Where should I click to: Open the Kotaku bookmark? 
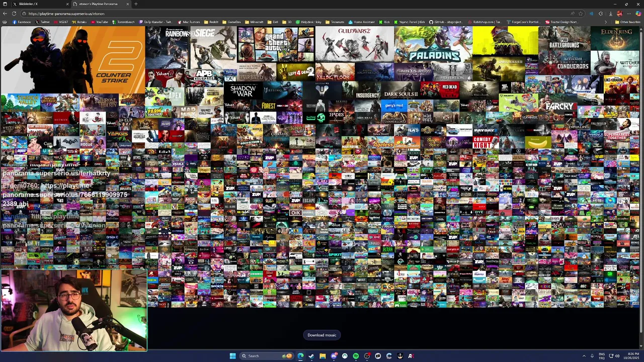[x=79, y=22]
